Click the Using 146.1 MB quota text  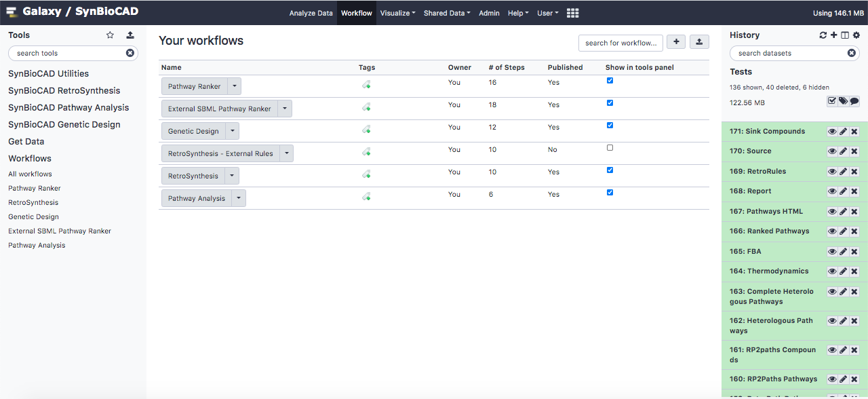[x=837, y=13]
